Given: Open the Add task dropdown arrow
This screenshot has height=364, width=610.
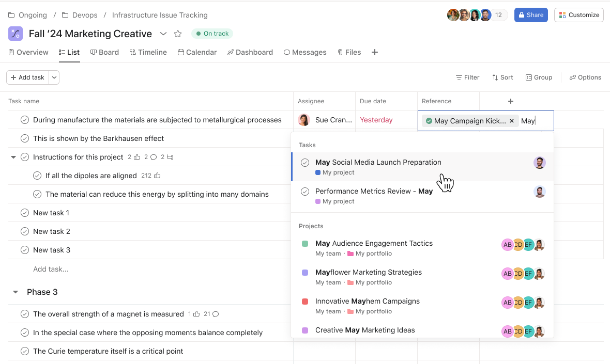Looking at the screenshot, I should [54, 77].
